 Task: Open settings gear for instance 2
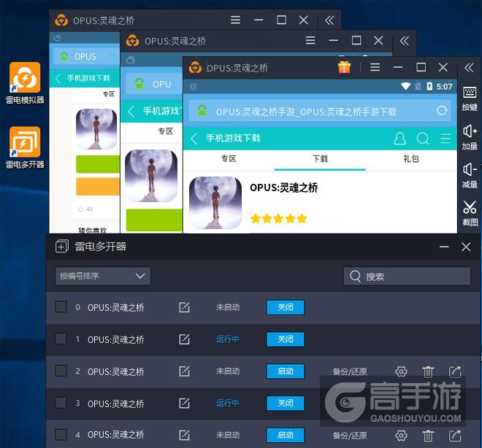(401, 371)
